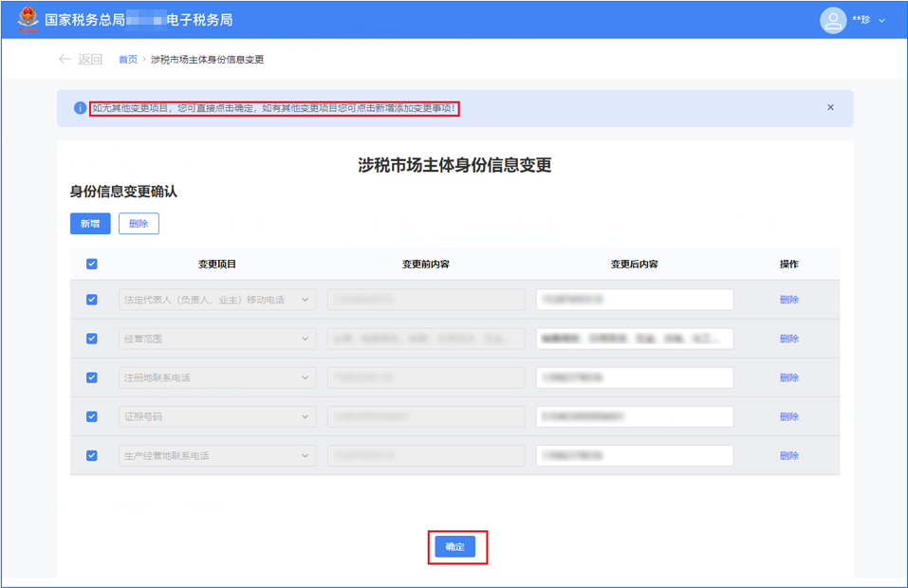The image size is (908, 588).
Task: Toggle the select-all checkbox in table header
Action: tap(92, 265)
